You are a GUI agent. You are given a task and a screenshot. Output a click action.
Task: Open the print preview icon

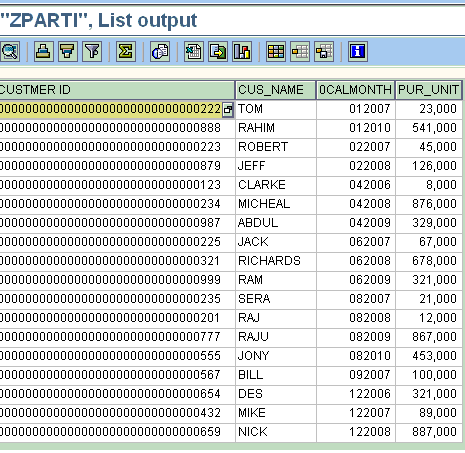pyautogui.click(x=160, y=52)
